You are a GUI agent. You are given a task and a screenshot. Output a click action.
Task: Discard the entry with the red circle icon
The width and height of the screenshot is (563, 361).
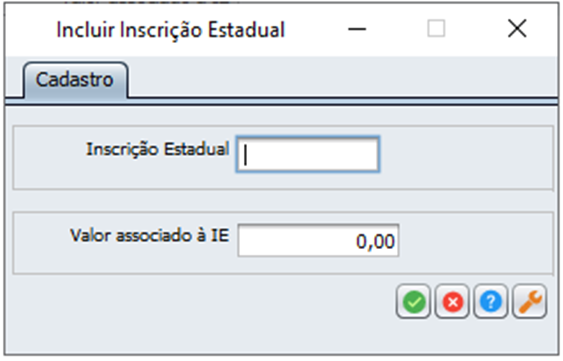pos(452,301)
